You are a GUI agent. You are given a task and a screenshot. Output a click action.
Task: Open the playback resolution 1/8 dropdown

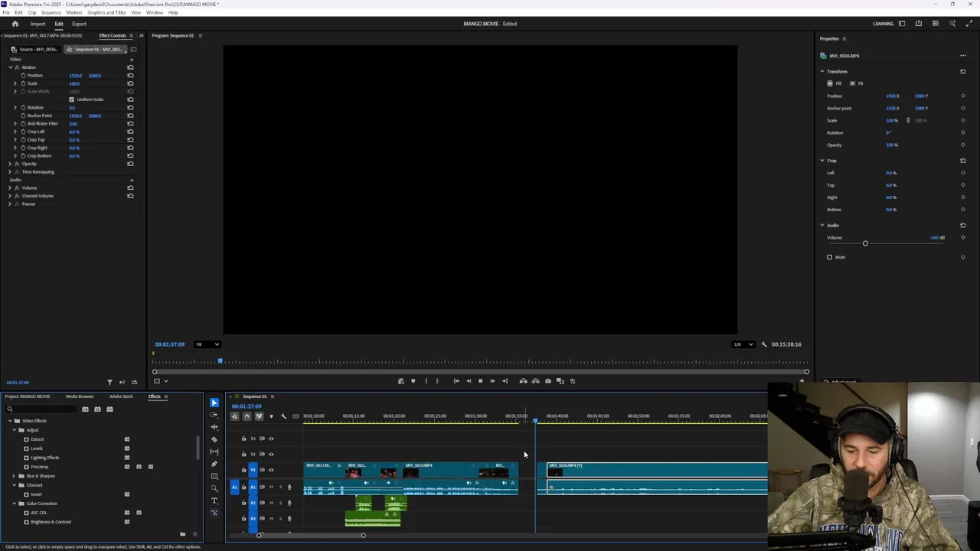click(743, 344)
